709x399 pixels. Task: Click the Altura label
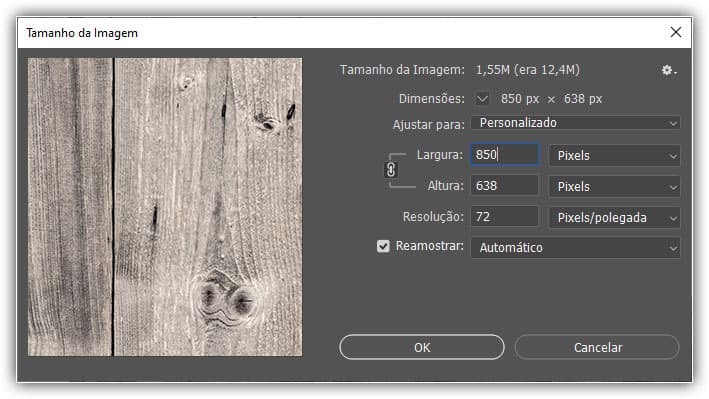(x=445, y=185)
